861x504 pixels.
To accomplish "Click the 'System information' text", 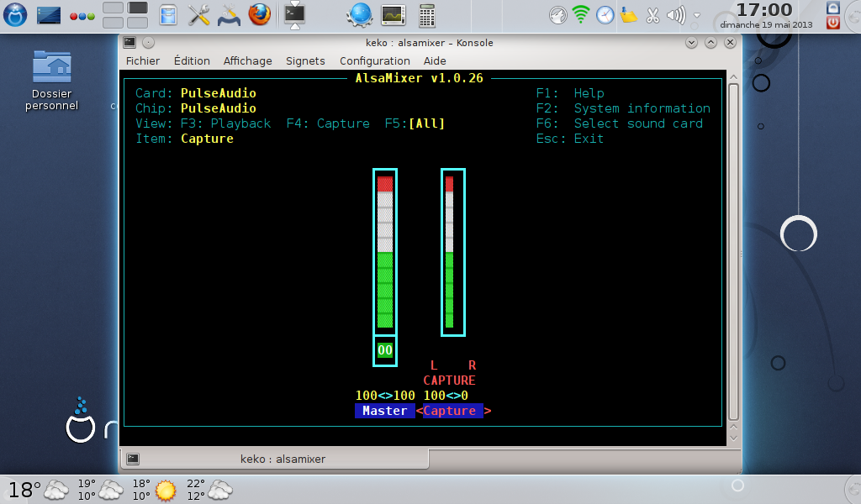I will (642, 108).
